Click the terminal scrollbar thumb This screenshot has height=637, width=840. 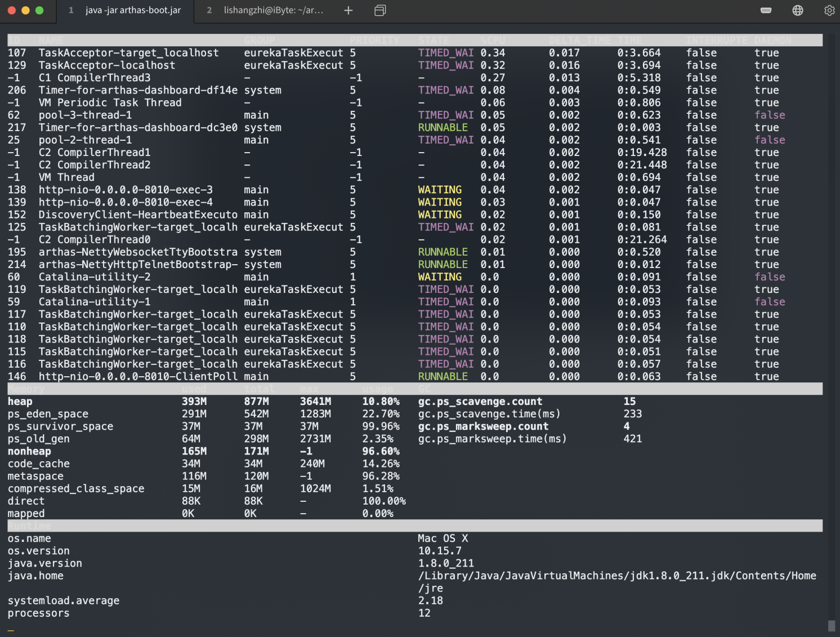(x=832, y=626)
